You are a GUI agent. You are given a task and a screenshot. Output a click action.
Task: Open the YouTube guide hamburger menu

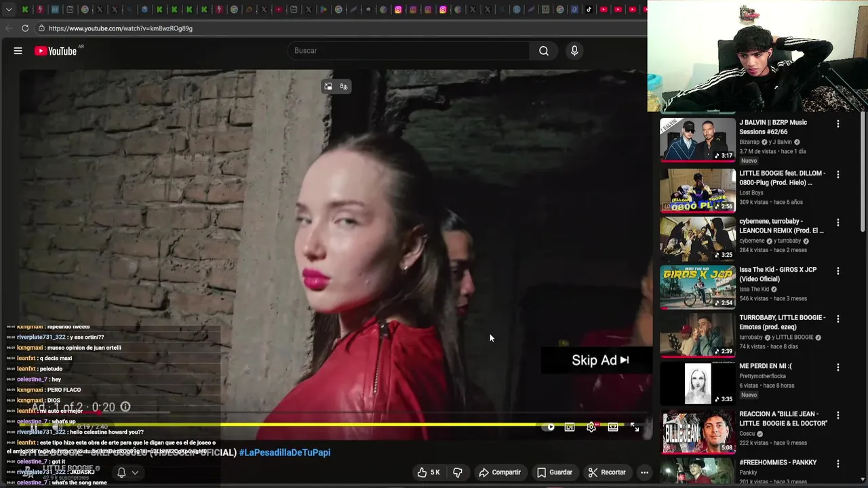pos(18,51)
